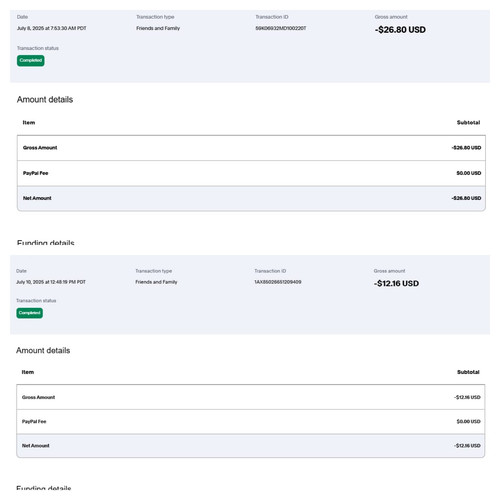The height and width of the screenshot is (500, 500).
Task: Click the large -$12.16 USD gross amount
Action: pos(396,283)
